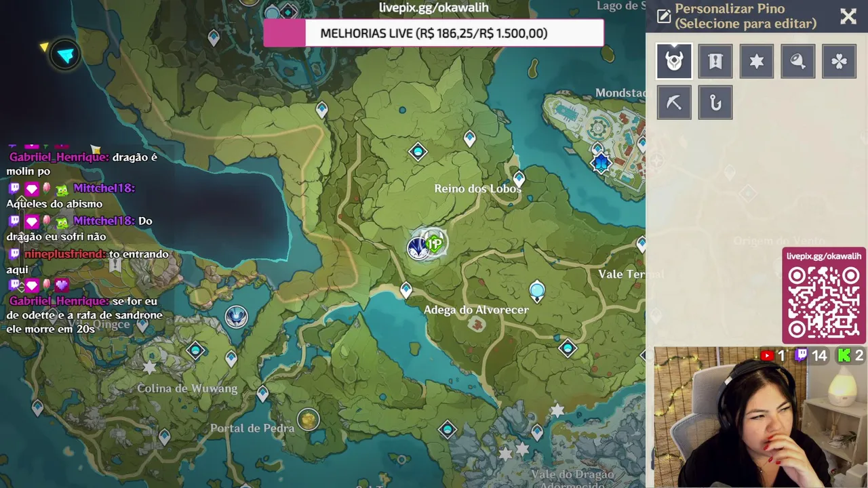This screenshot has width=868, height=488.
Task: Open the domain marker northwest of Reino dos Lobos
Action: (x=418, y=152)
